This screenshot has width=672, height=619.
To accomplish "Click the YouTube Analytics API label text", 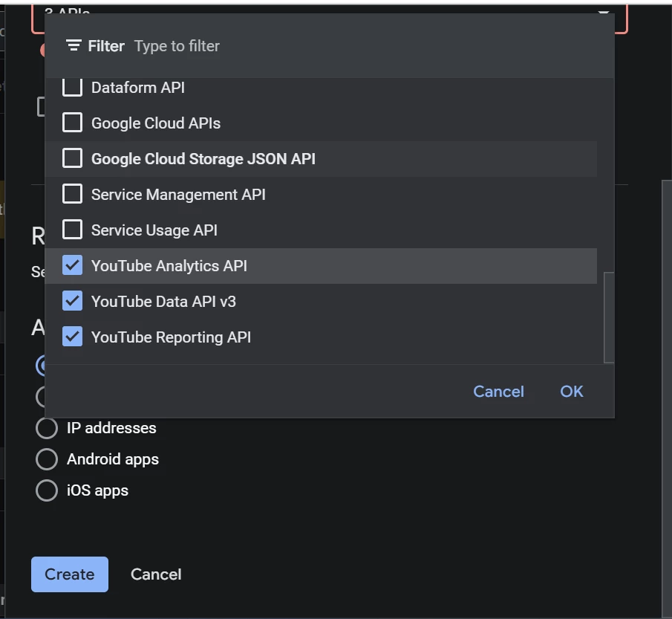I will (x=169, y=266).
